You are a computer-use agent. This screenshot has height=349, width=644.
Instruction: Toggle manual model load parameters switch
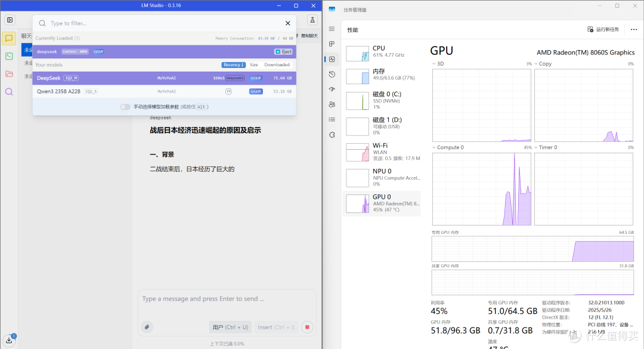coord(125,107)
